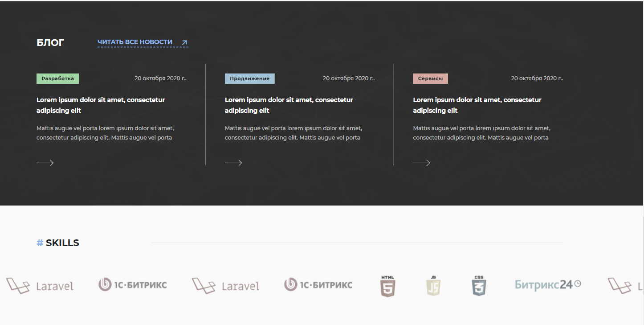Click the CSS3 logo icon
Viewport: 644px width, 325px height.
[479, 286]
